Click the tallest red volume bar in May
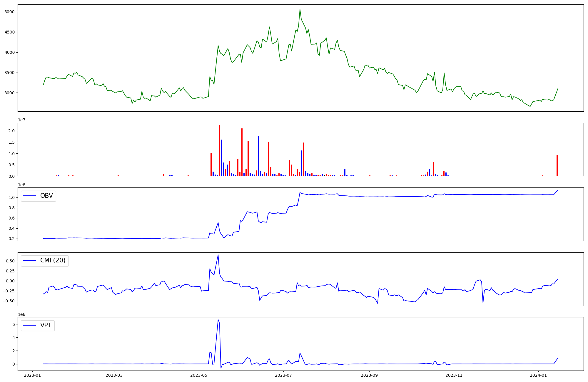588x382 pixels. [x=219, y=151]
